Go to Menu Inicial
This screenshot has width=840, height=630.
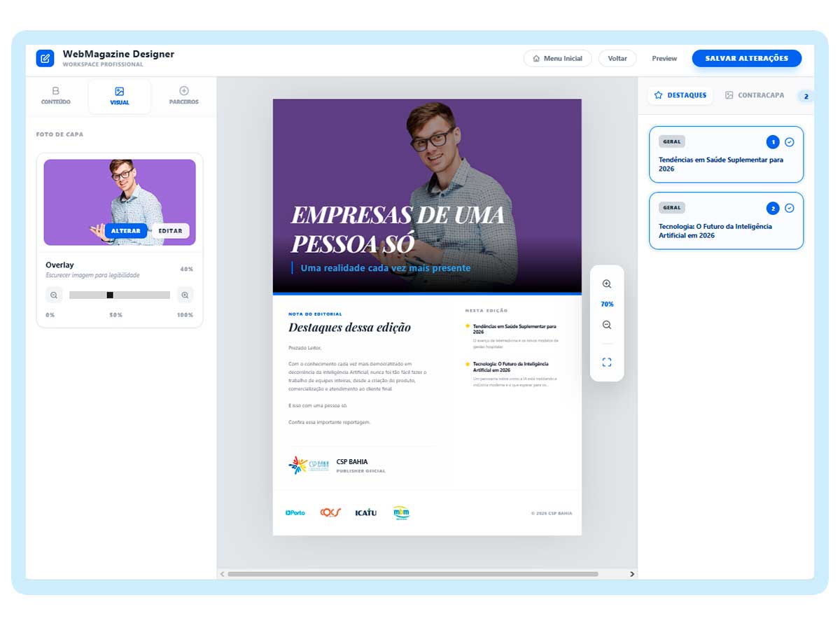pyautogui.click(x=557, y=58)
